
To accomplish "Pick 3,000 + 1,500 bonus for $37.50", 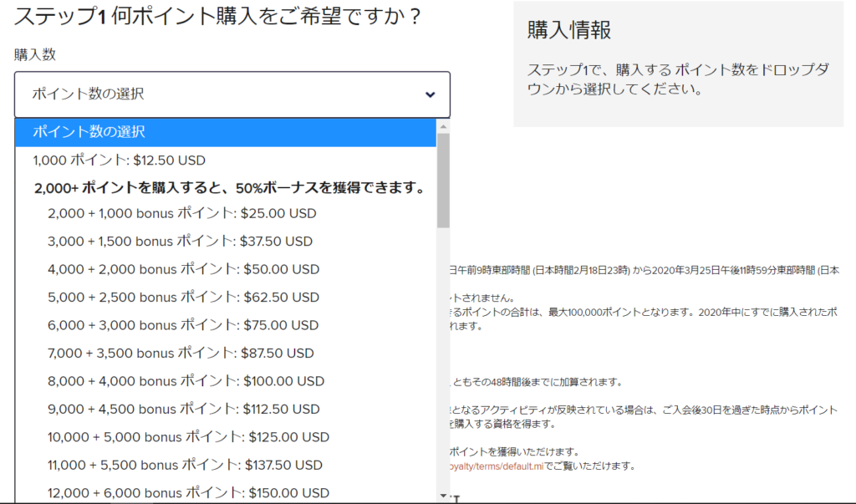I will click(x=180, y=242).
